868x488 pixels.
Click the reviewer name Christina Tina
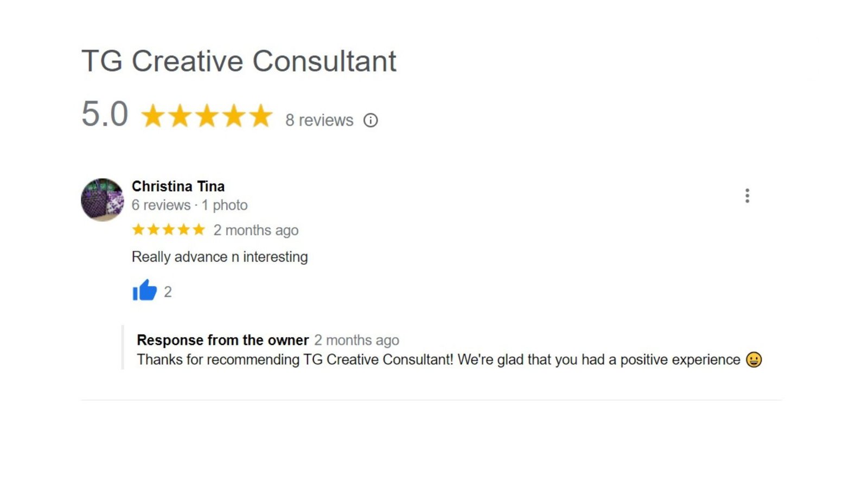point(178,187)
